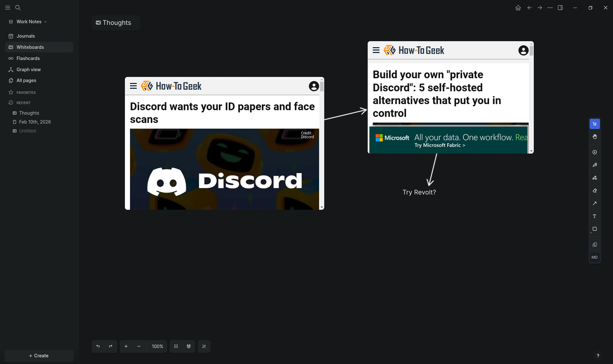613x364 pixels.
Task: Click How-To Geek logo in private Discord card
Action: coord(414,50)
